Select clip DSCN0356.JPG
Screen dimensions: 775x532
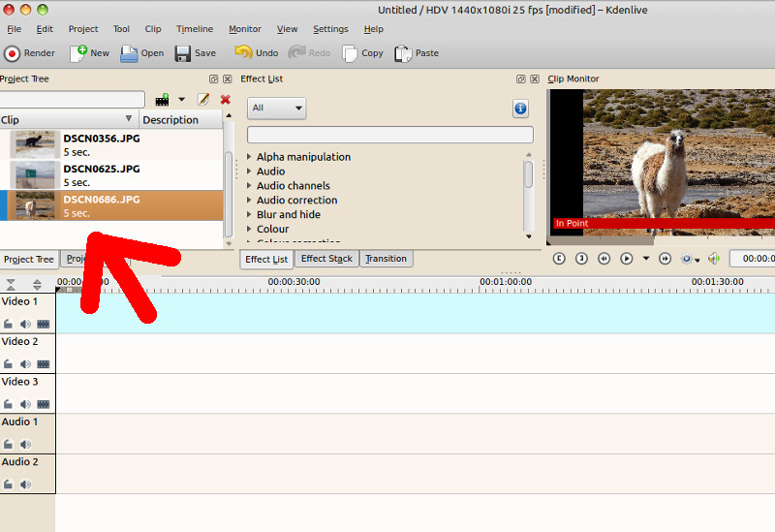(111, 144)
